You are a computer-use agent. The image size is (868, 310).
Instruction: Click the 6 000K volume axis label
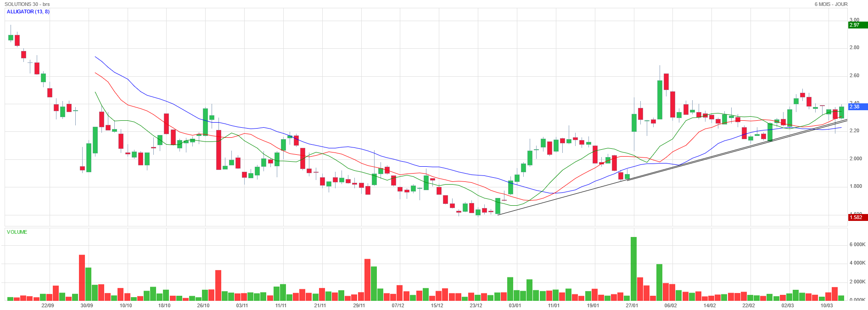[x=857, y=244]
